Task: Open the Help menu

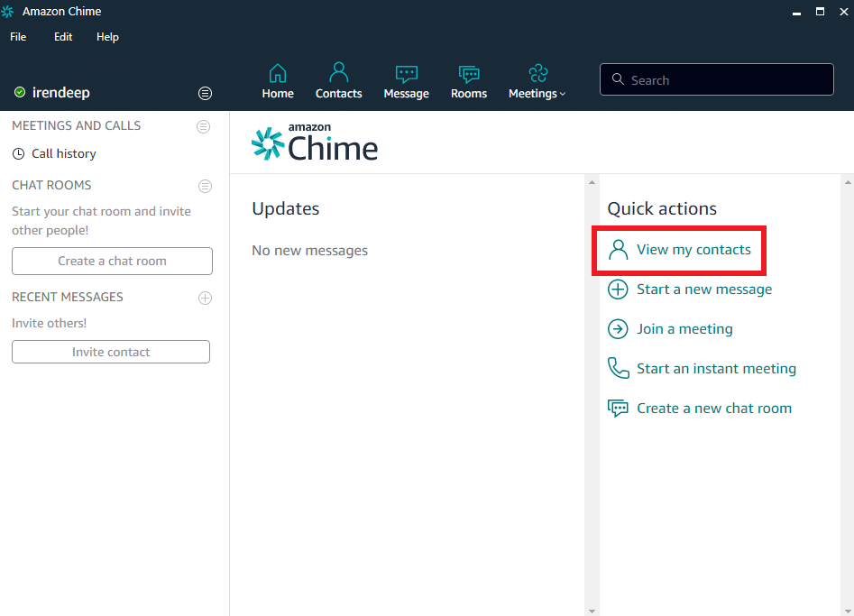Action: [x=107, y=37]
